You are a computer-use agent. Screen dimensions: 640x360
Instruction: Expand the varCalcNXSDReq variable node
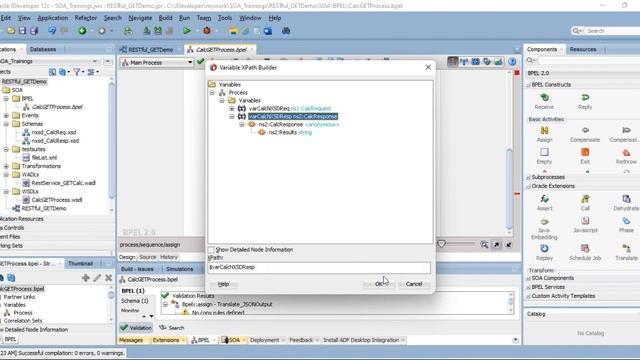click(231, 109)
